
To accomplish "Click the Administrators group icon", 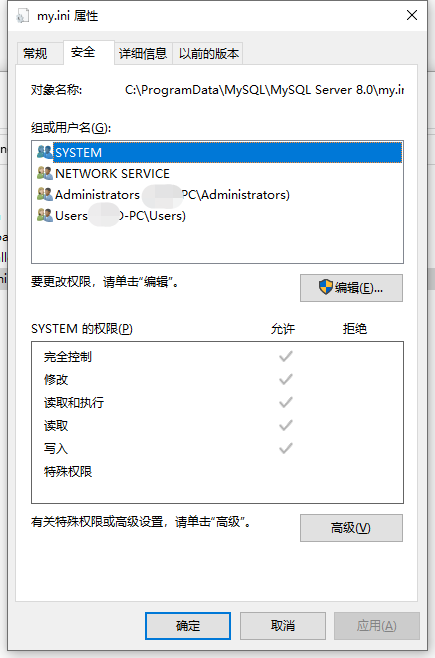I will click(44, 194).
